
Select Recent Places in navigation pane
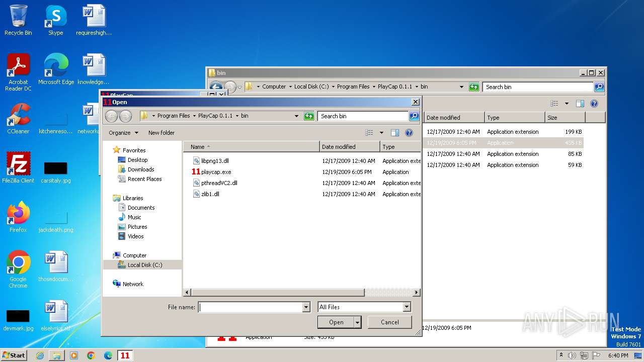144,179
